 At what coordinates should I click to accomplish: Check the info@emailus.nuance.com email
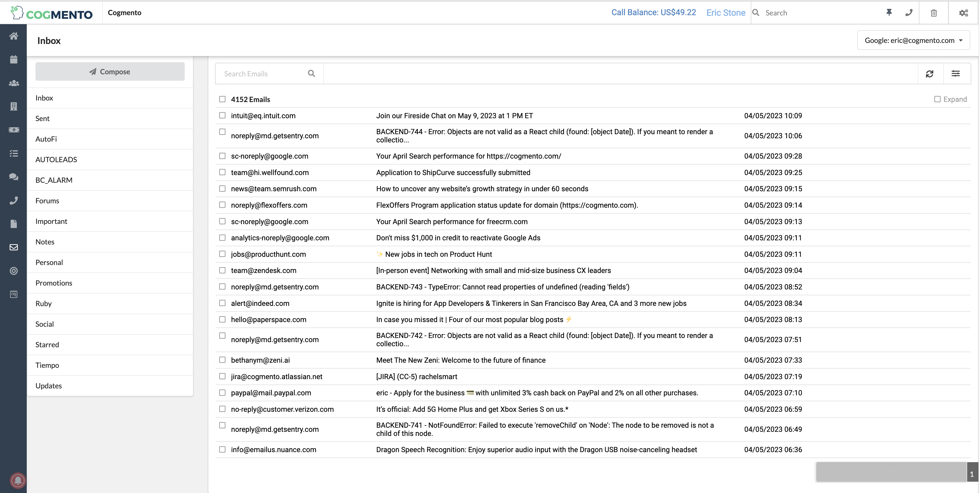pyautogui.click(x=222, y=449)
